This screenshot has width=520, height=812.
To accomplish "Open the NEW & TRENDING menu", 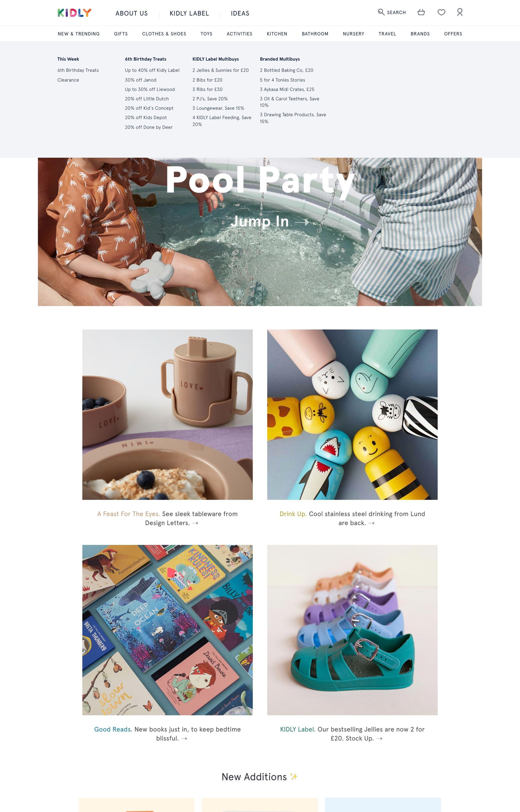I will tap(79, 34).
